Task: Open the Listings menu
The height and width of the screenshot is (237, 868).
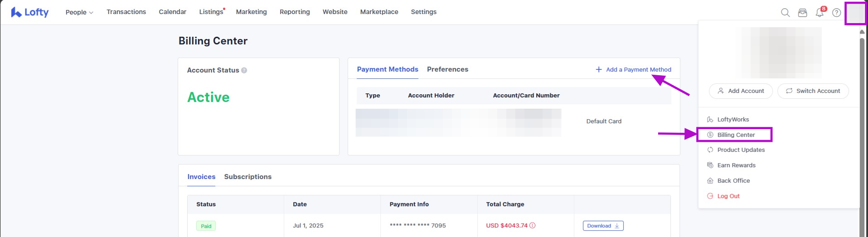Action: (x=211, y=12)
